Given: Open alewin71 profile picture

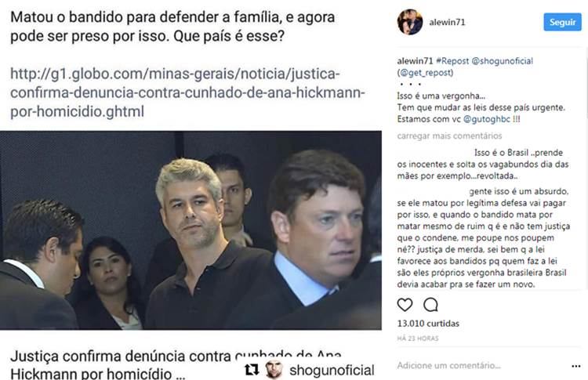Looking at the screenshot, I should (410, 22).
